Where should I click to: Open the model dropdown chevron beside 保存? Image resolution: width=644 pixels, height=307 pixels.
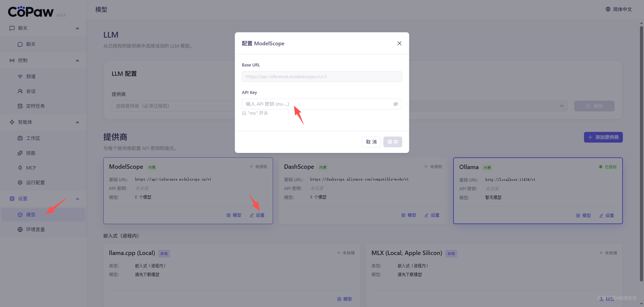point(562,106)
